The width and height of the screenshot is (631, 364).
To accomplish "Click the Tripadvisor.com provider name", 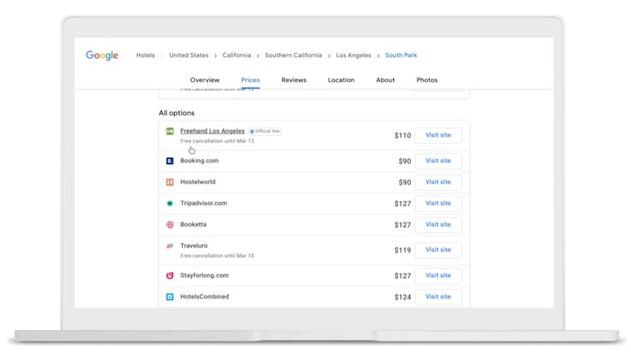I will click(x=204, y=203).
